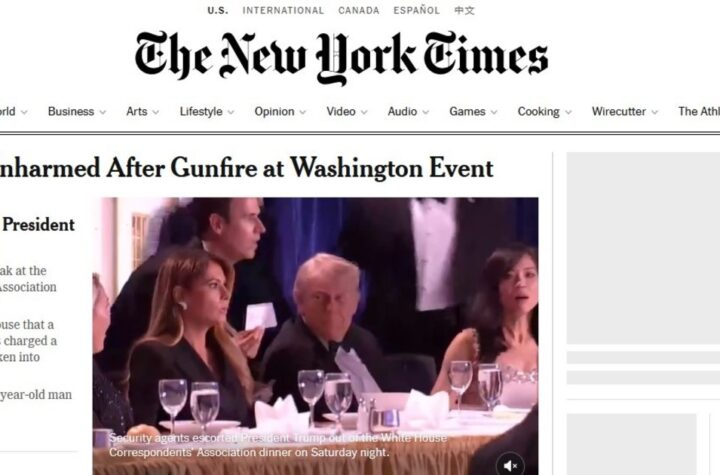The image size is (720, 475).
Task: Expand the Business section chevron
Action: pyautogui.click(x=103, y=112)
